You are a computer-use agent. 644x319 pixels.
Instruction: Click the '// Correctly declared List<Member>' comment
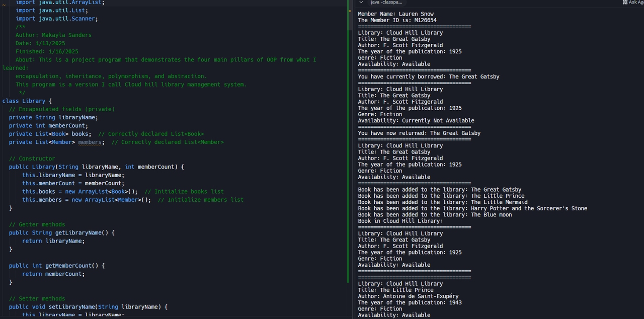coord(168,142)
